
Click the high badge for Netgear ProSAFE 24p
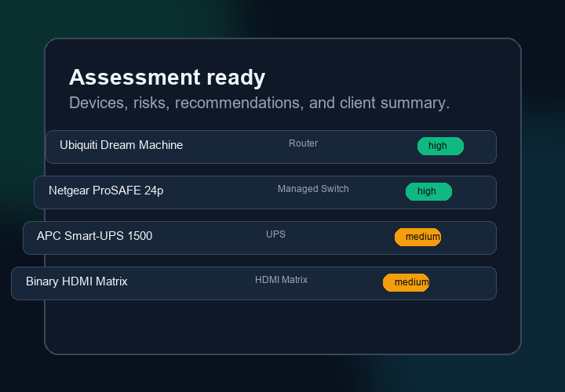point(428,191)
